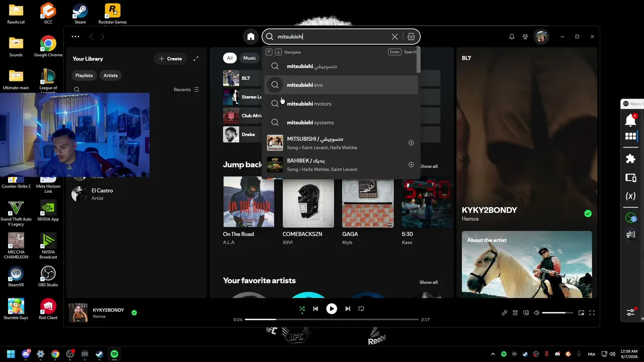Open the play queue

tap(515, 313)
